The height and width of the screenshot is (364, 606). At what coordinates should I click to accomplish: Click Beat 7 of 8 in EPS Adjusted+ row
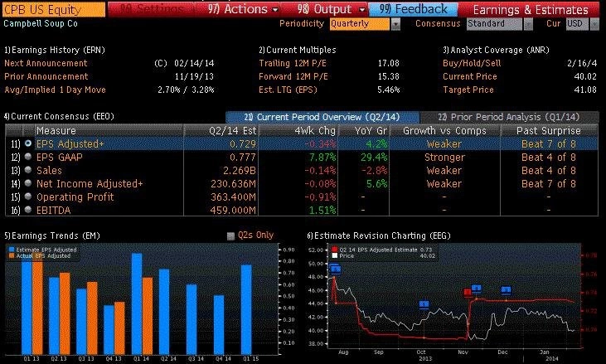coord(549,144)
